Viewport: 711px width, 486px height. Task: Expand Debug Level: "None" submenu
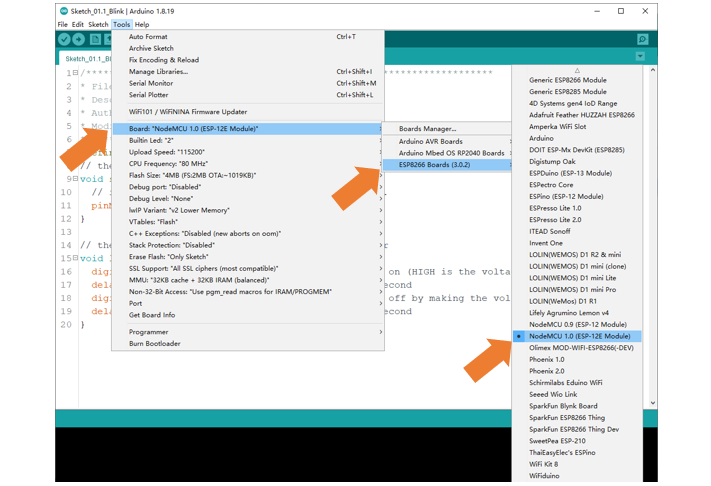248,199
